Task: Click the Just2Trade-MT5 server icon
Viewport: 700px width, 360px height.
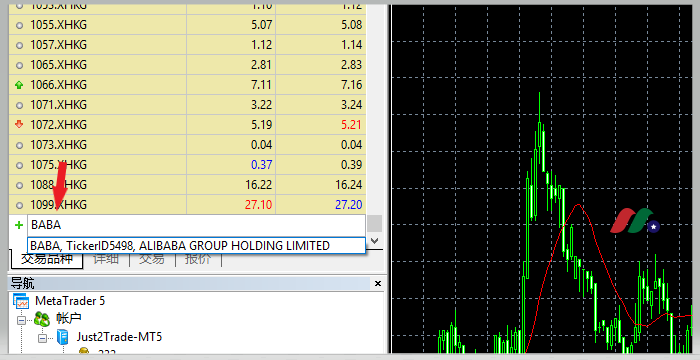Action: [63, 337]
